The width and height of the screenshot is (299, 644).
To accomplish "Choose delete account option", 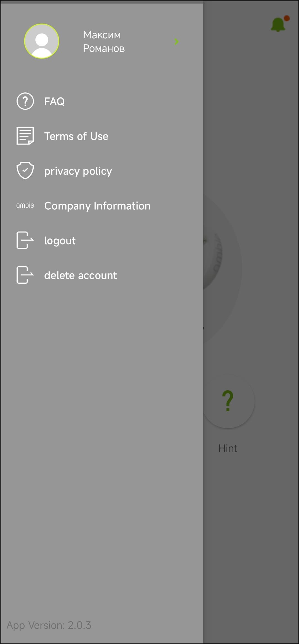I will pyautogui.click(x=81, y=275).
